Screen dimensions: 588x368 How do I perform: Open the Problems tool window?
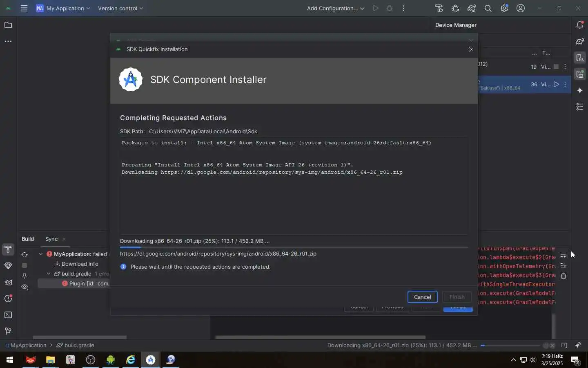[8, 298]
